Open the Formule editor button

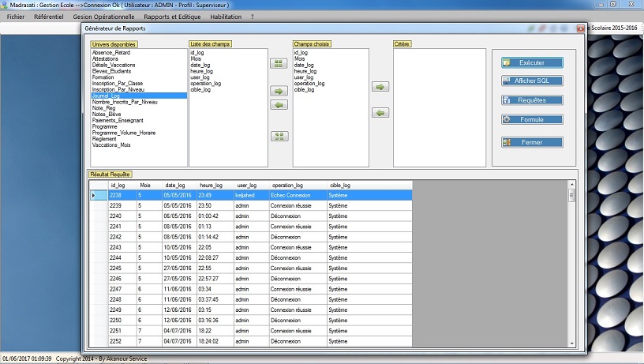532,119
